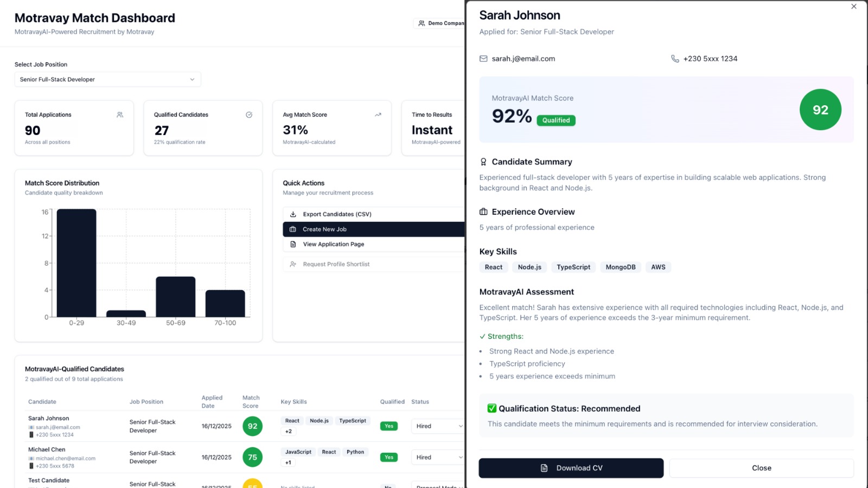This screenshot has width=868, height=488.
Task: Select the TypeScript skill tag
Action: 573,267
